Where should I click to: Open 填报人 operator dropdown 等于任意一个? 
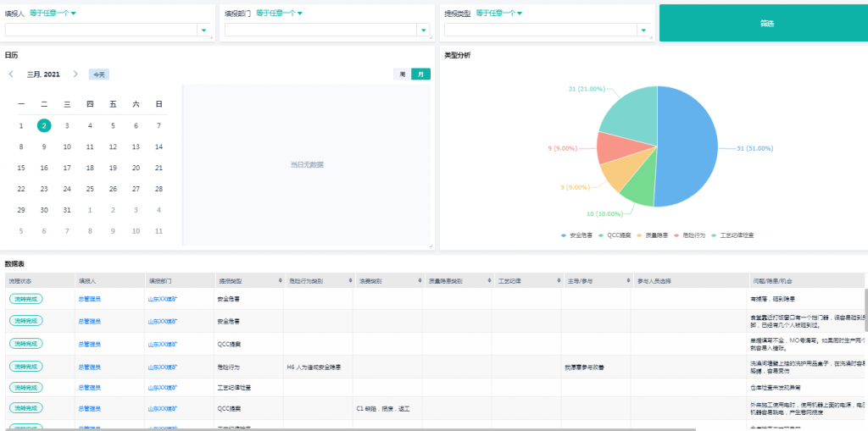click(53, 14)
